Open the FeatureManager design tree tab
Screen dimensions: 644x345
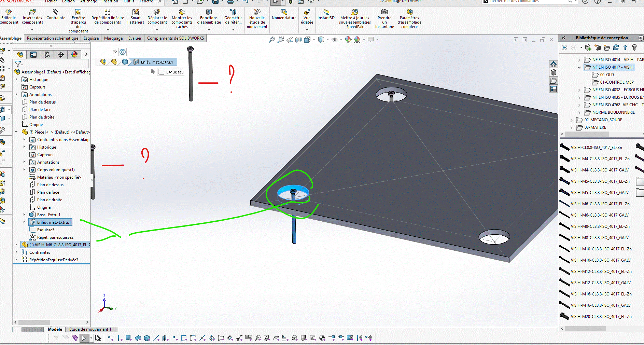click(20, 55)
